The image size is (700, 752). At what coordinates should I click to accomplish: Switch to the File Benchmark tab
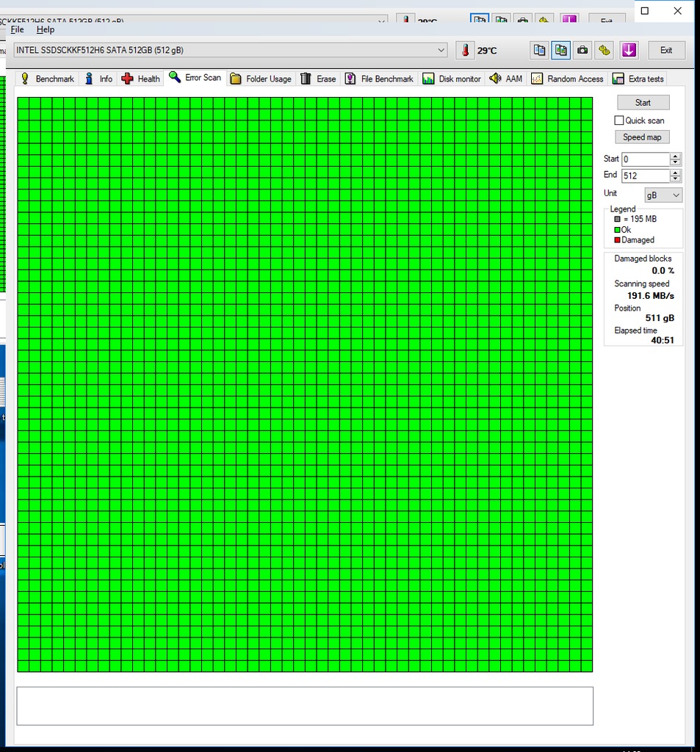pyautogui.click(x=379, y=79)
